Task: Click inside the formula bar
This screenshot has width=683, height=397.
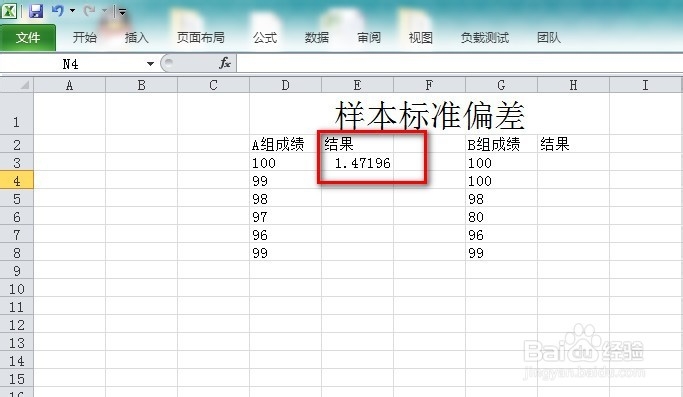Action: tap(460, 64)
